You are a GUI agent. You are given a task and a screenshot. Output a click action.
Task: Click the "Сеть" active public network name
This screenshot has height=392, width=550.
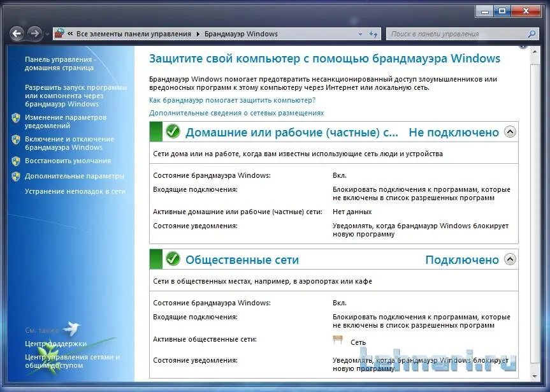pos(358,342)
